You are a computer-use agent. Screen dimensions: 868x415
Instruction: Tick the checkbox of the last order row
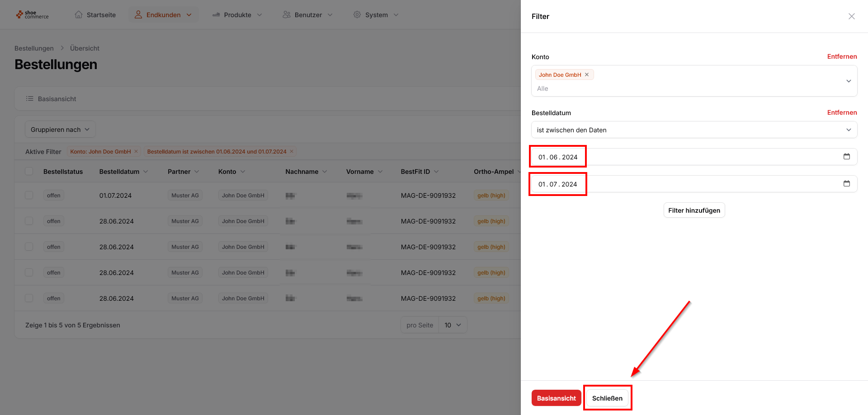[29, 298]
